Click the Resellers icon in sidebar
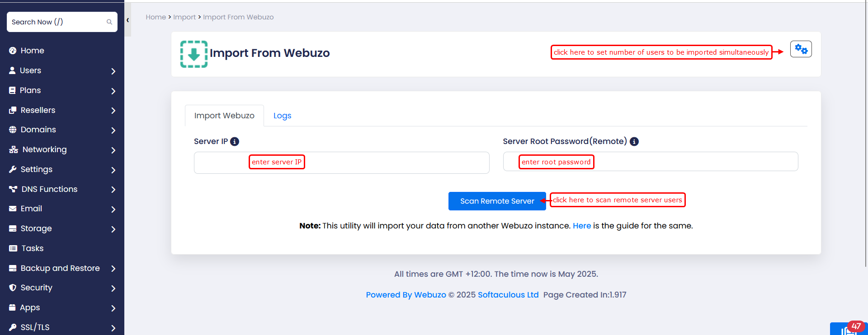The height and width of the screenshot is (335, 868). 13,110
